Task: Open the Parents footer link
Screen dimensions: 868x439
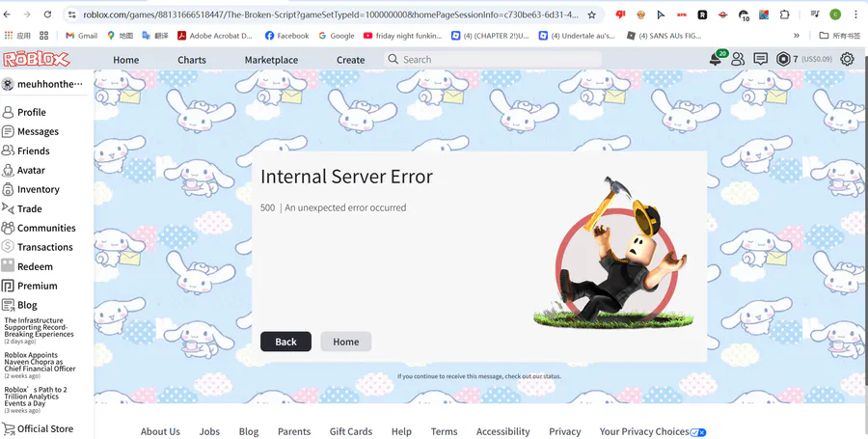Action: (294, 432)
